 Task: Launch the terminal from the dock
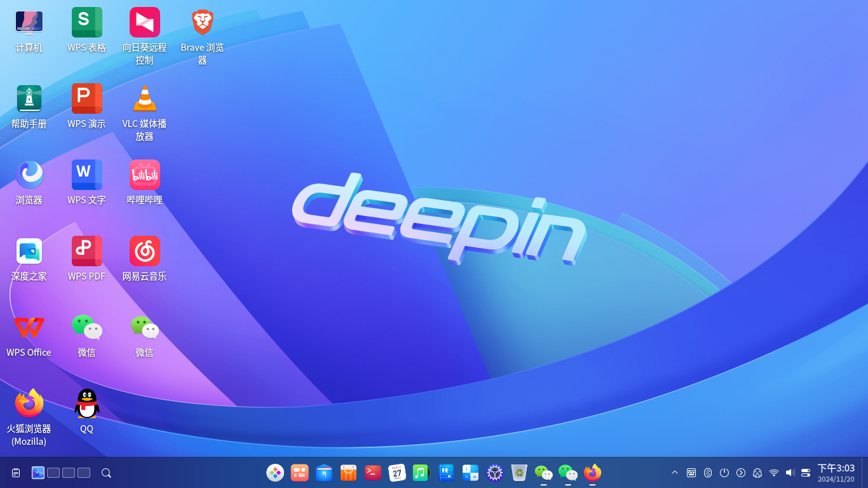pos(373,473)
